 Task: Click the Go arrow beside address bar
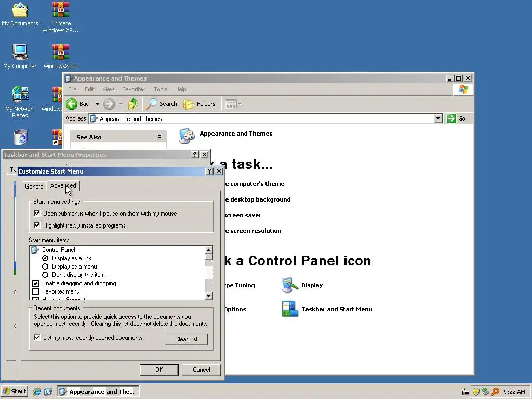(x=451, y=118)
